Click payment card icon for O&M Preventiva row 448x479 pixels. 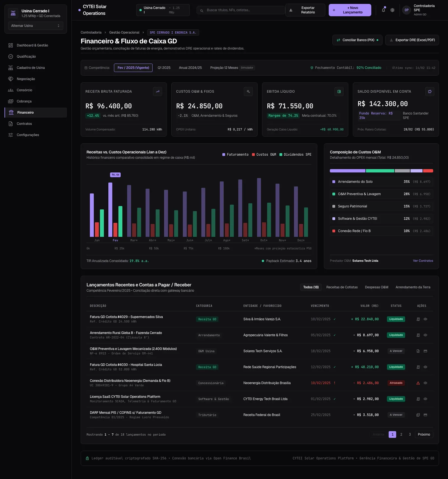coord(425,351)
